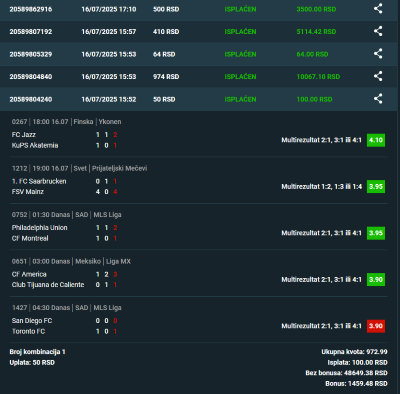This screenshot has width=400, height=394.
Task: Select CF Montreal team name
Action: 30,238
